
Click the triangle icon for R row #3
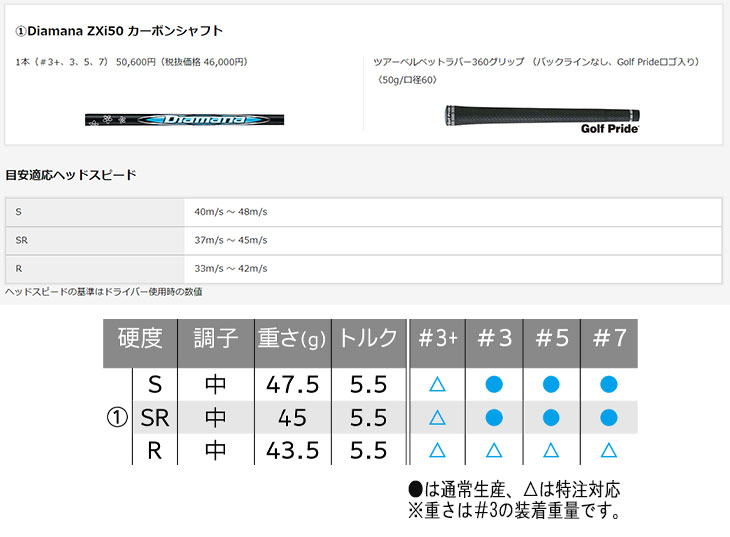494,450
